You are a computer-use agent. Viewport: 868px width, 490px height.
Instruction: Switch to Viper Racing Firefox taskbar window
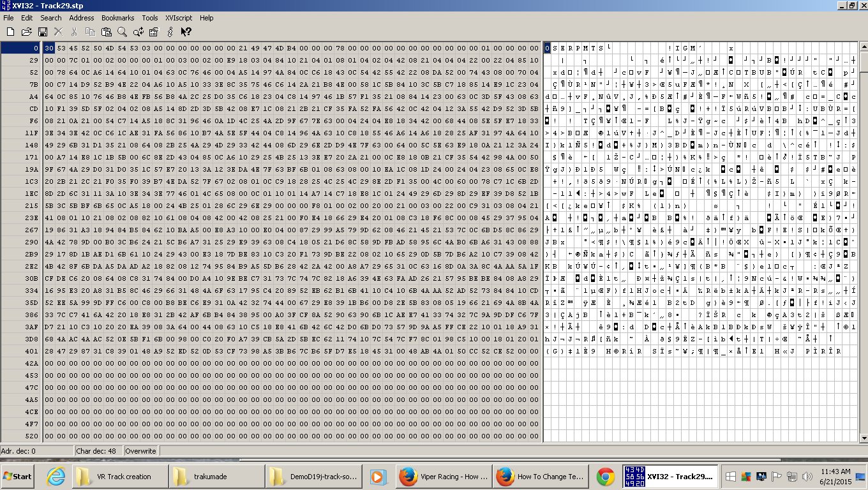point(442,476)
